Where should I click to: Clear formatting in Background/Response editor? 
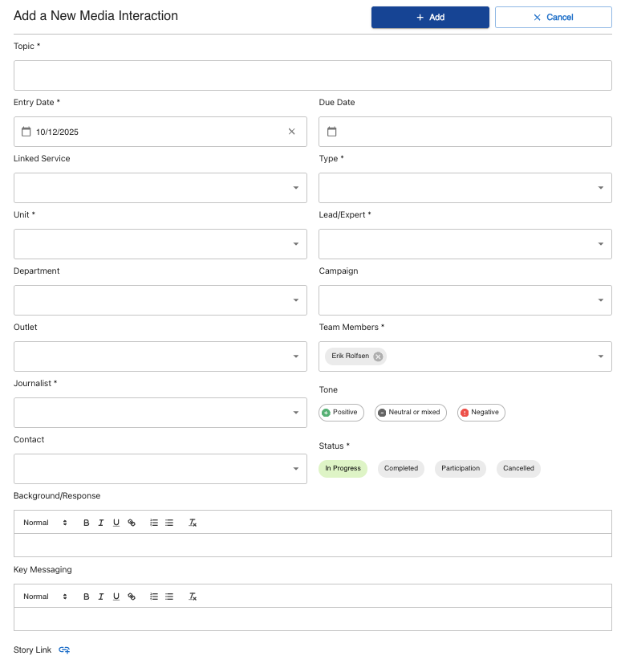click(x=193, y=523)
